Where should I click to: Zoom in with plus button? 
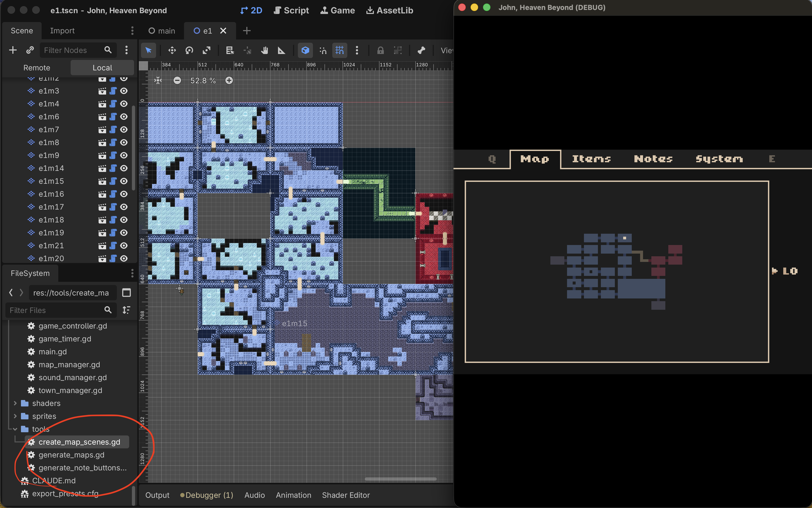229,81
